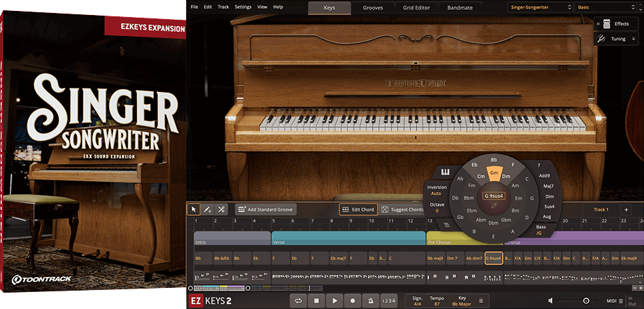644x309 pixels.
Task: Switch to the Grid Editor tab
Action: 416,7
